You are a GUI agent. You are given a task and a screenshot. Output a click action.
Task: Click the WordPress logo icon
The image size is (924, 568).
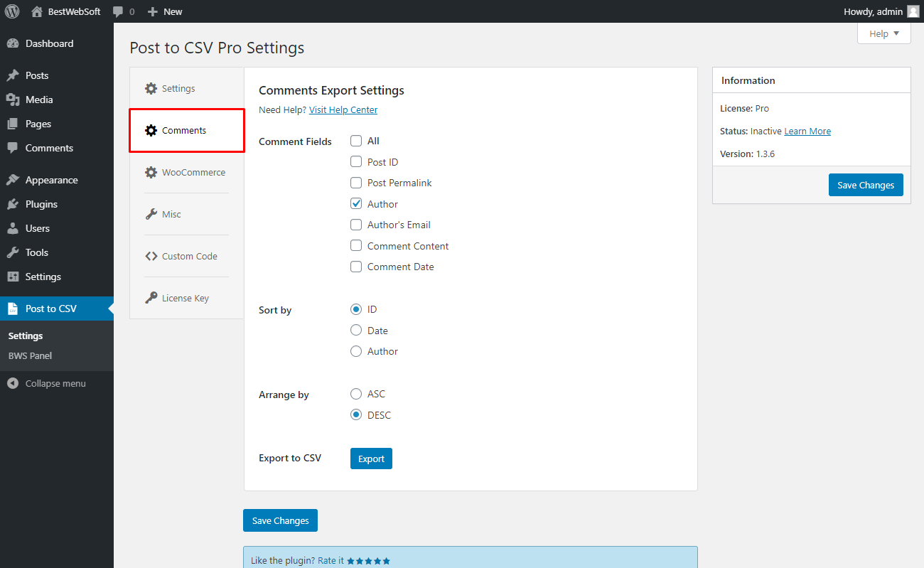[x=12, y=11]
